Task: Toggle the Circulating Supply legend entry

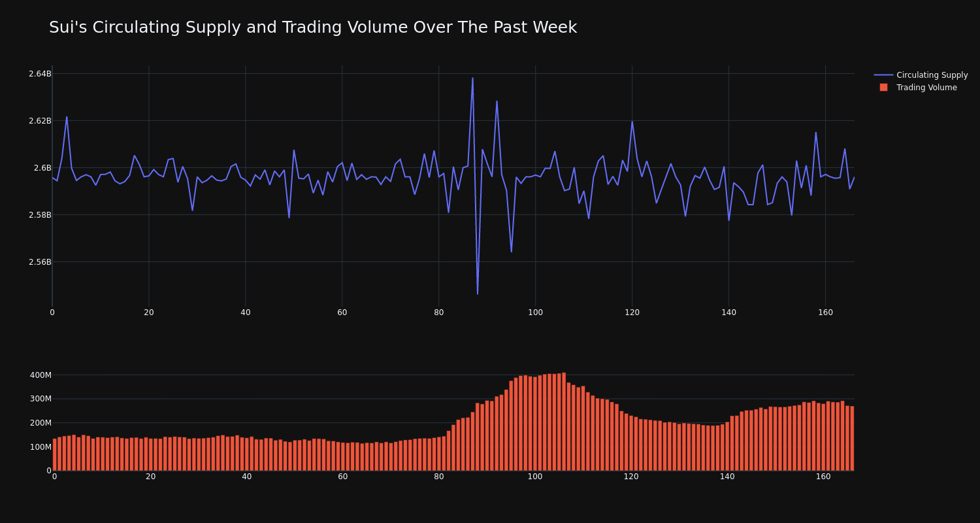Action: coord(921,75)
